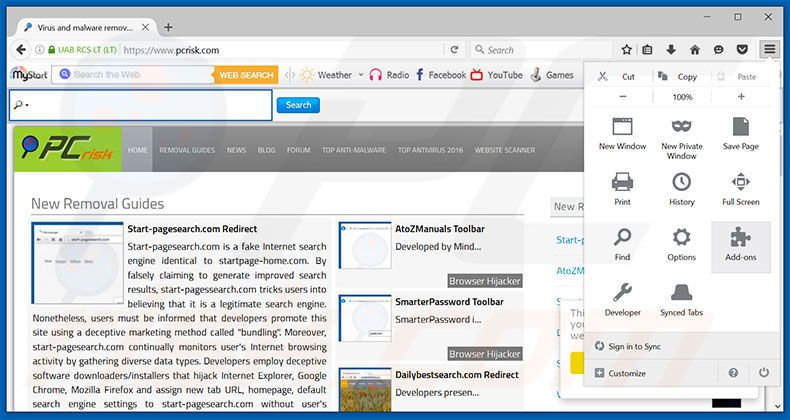Click the Firefox Search field
790x420 pixels.
[x=542, y=50]
